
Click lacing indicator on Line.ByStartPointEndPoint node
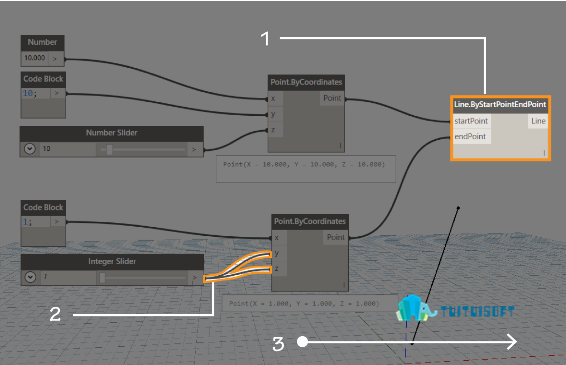click(x=544, y=153)
